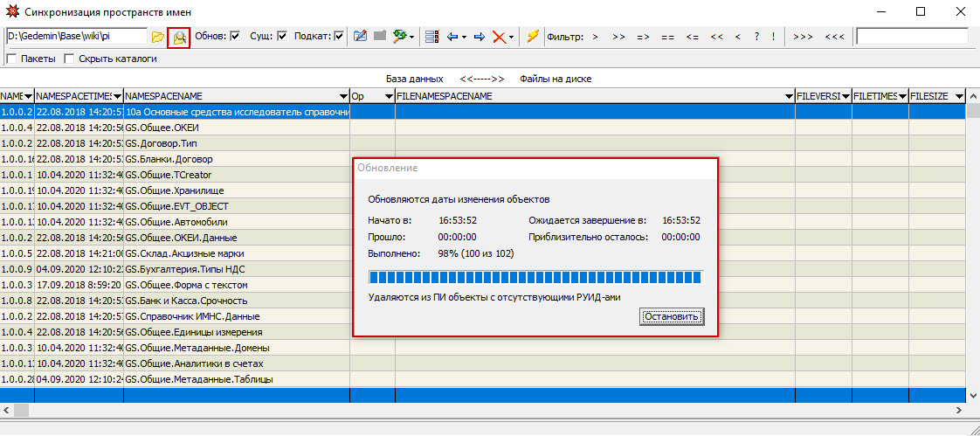This screenshot has height=436, width=980.
Task: Click the magnifier folder compare icon
Action: tap(178, 37)
